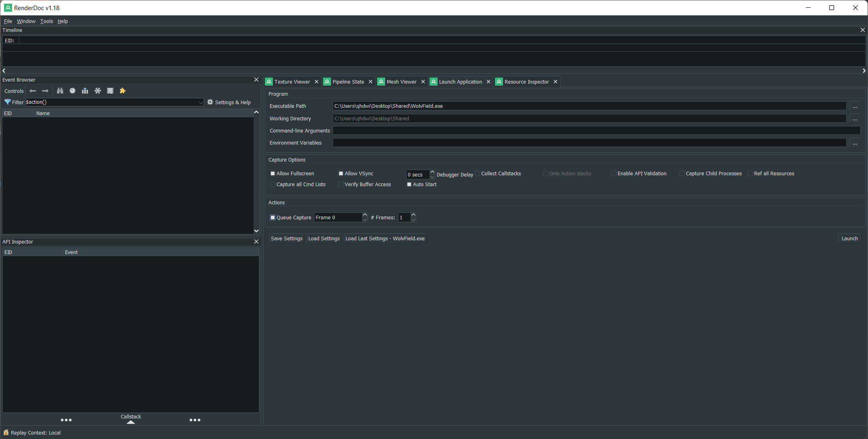
Task: Open the Help menu
Action: tap(63, 21)
